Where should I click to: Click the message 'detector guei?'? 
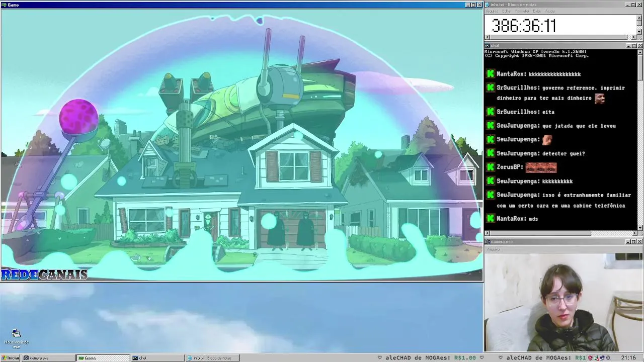(x=563, y=153)
